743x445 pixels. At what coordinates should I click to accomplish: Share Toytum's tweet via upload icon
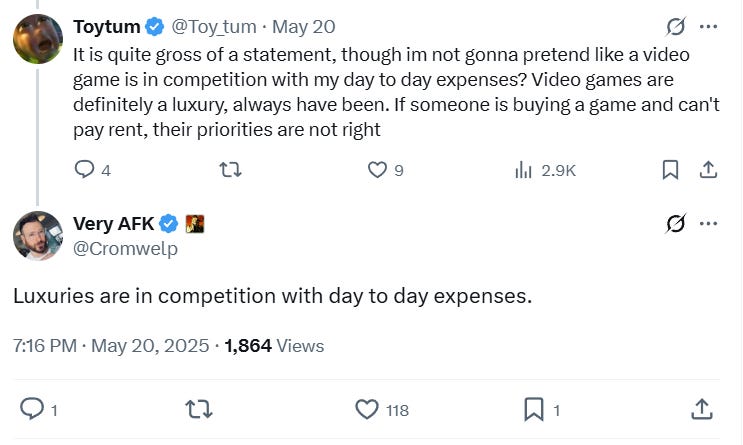tap(707, 170)
